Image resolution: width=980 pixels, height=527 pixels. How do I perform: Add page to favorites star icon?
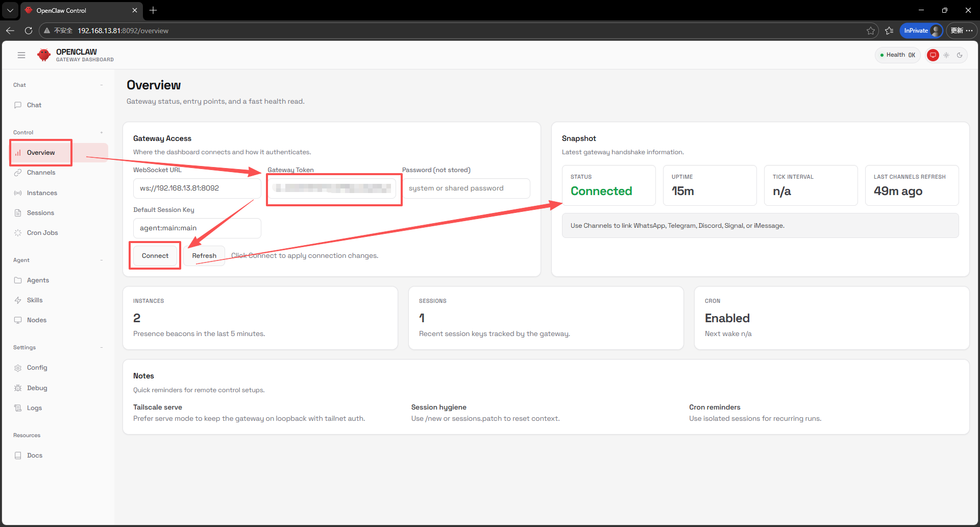(x=870, y=31)
